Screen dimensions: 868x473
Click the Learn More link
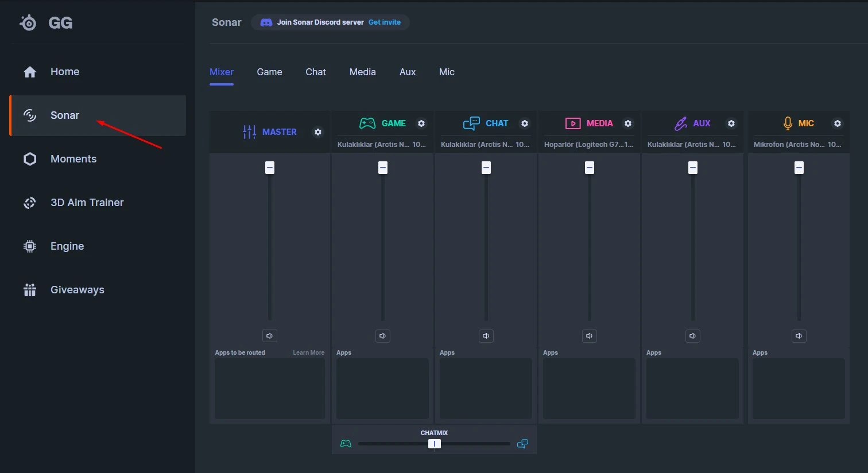point(309,352)
